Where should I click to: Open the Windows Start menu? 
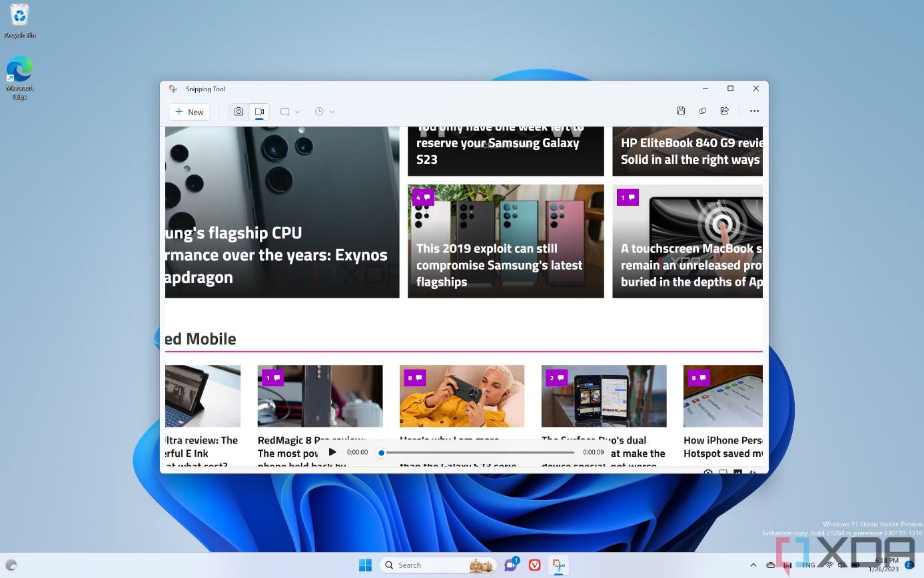(x=365, y=565)
